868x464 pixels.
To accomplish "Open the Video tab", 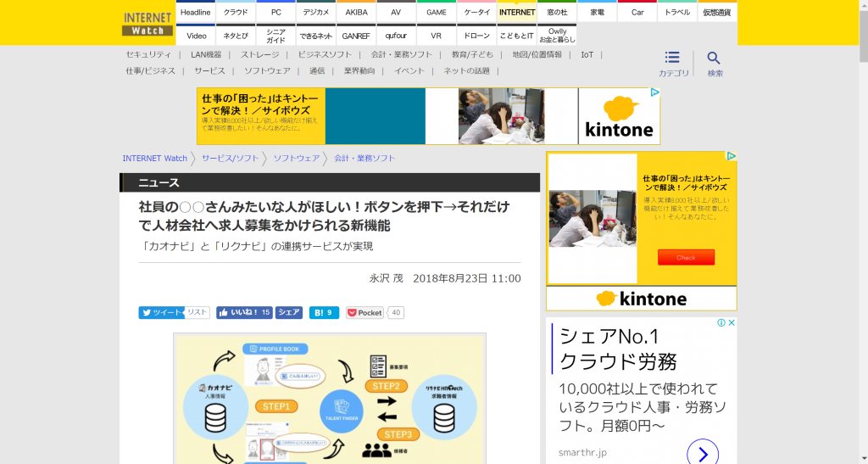I will (196, 36).
